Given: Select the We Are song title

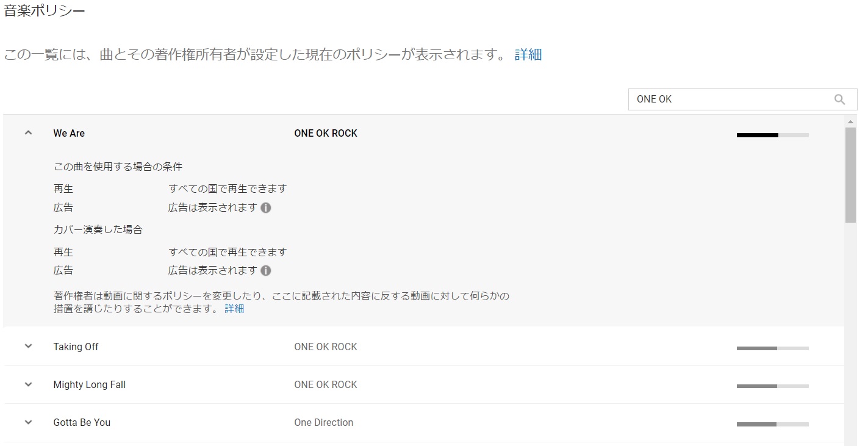Looking at the screenshot, I should click(69, 133).
